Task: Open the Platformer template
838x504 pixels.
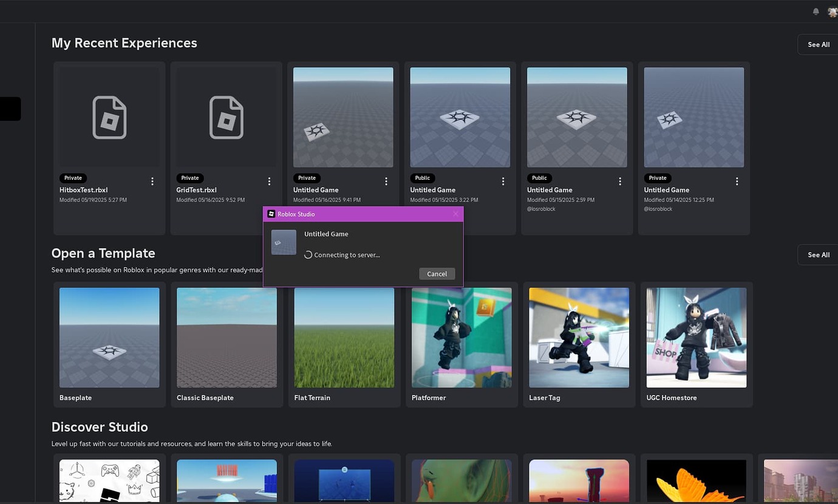Action: 462,344
